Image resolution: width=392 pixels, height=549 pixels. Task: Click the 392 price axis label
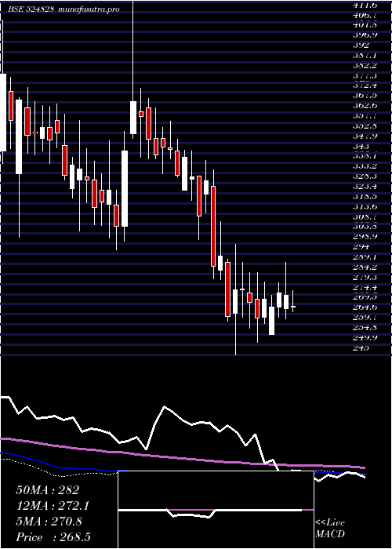tap(361, 45)
